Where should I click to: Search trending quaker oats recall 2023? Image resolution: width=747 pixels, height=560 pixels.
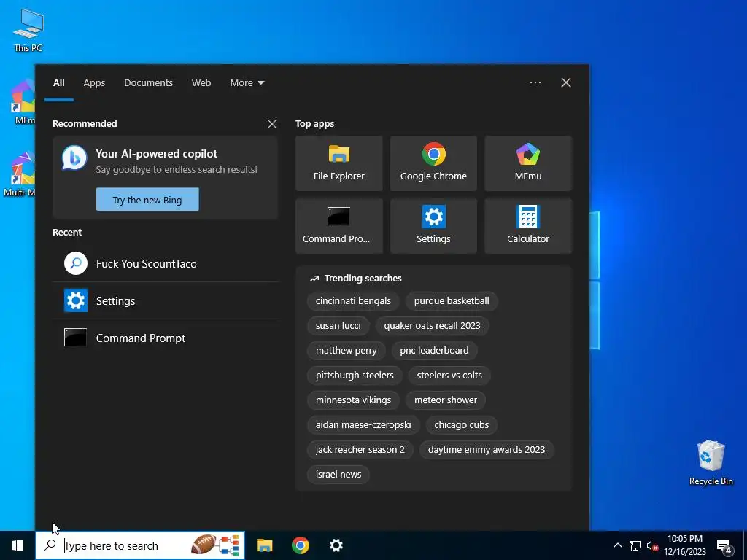[432, 326]
